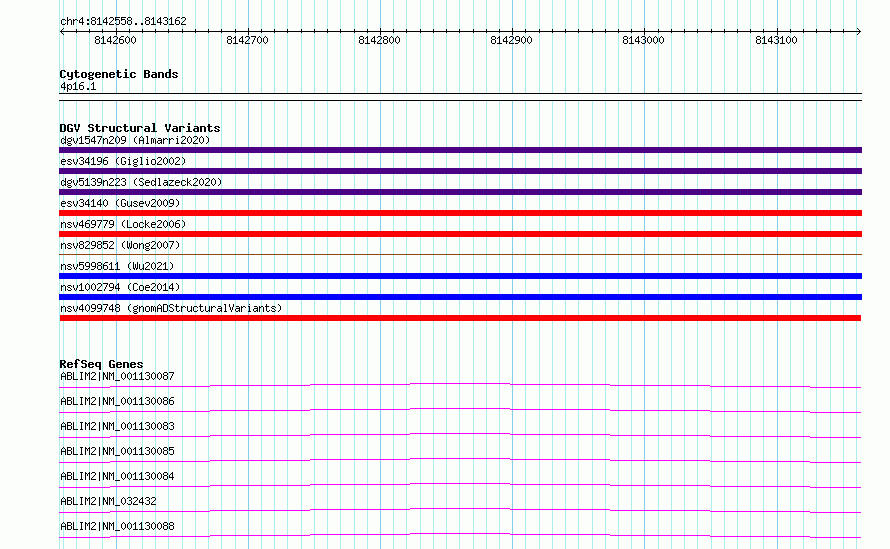
Task: Click the blue bar under nsv5998611
Action: point(460,276)
